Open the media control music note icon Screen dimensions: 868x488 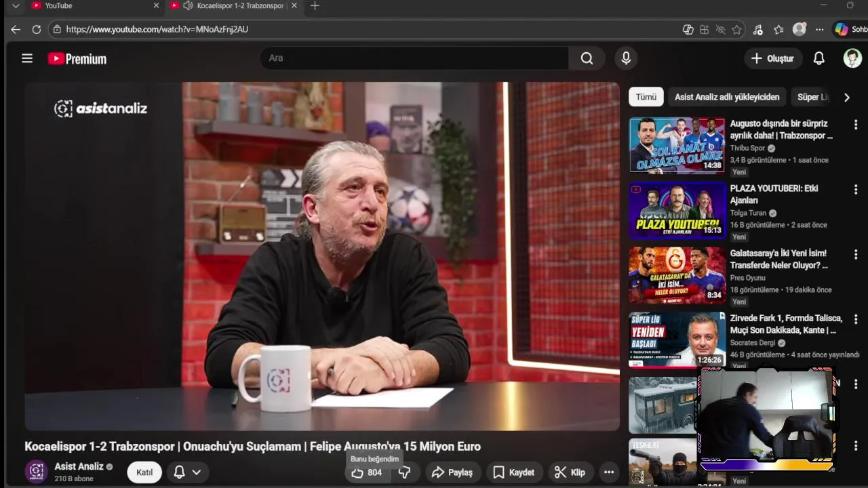pyautogui.click(x=758, y=29)
